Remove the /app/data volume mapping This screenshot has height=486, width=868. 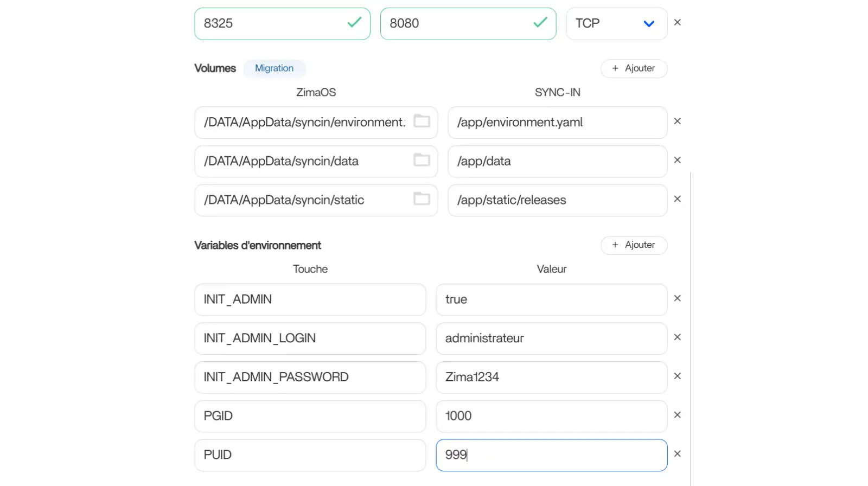[x=677, y=161]
